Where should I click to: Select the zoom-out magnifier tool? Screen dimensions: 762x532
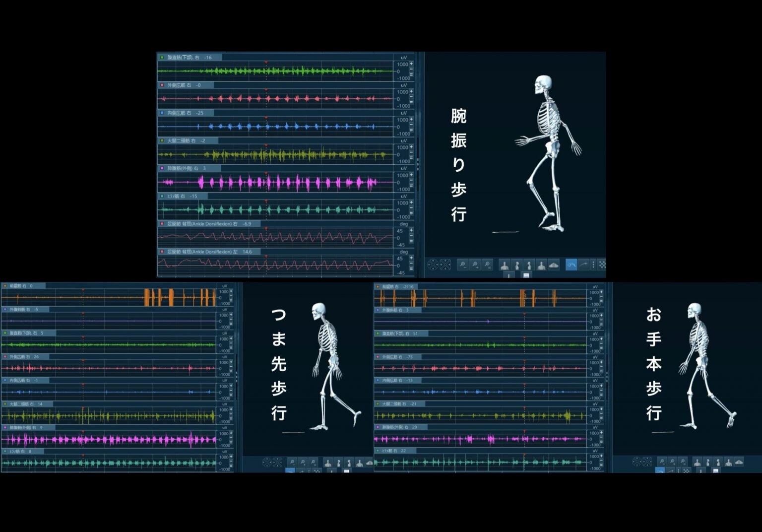click(x=463, y=265)
